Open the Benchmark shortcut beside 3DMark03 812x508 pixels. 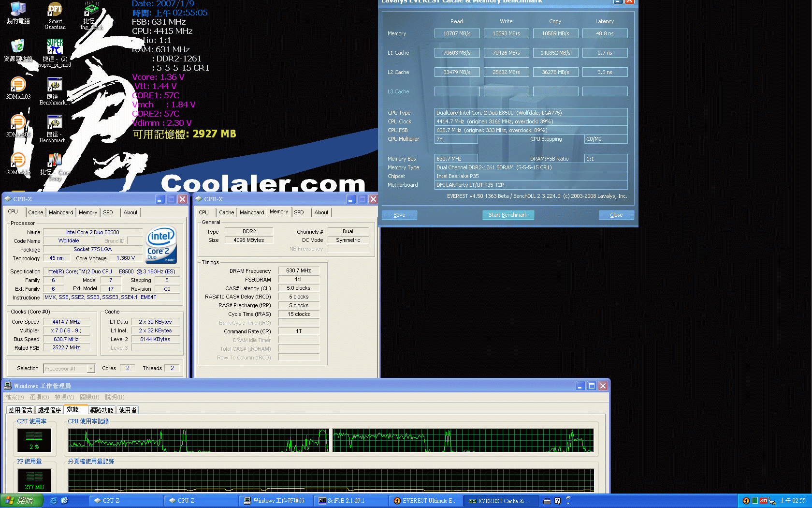(x=55, y=90)
